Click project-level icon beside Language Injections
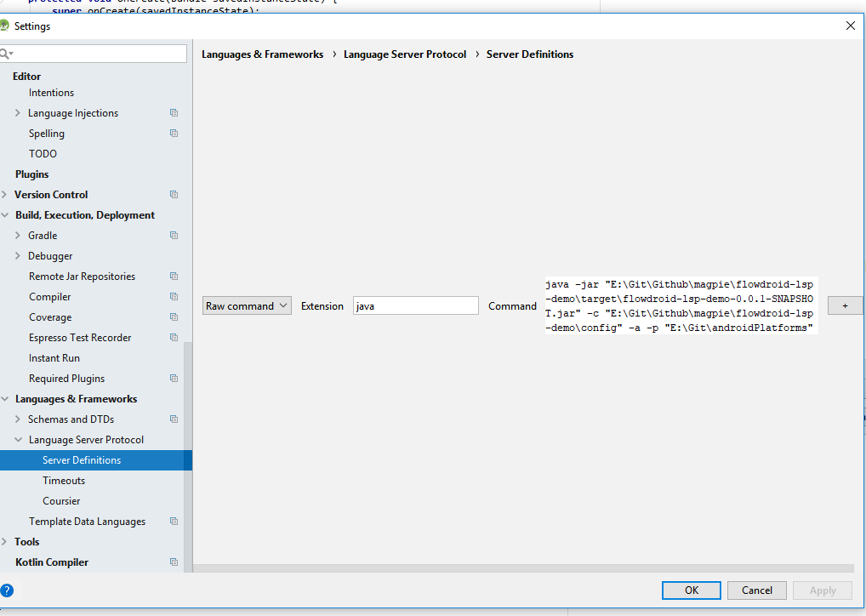This screenshot has height=616, width=866. [174, 112]
